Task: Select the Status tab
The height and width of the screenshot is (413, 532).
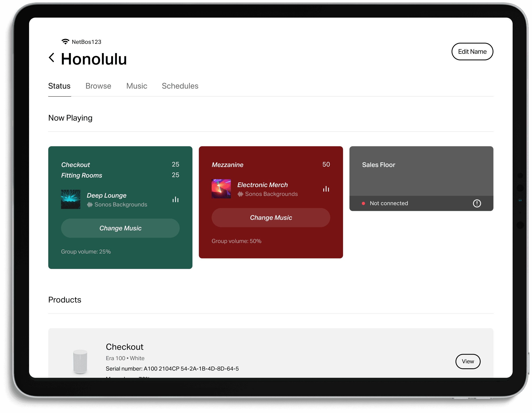Action: pos(59,86)
